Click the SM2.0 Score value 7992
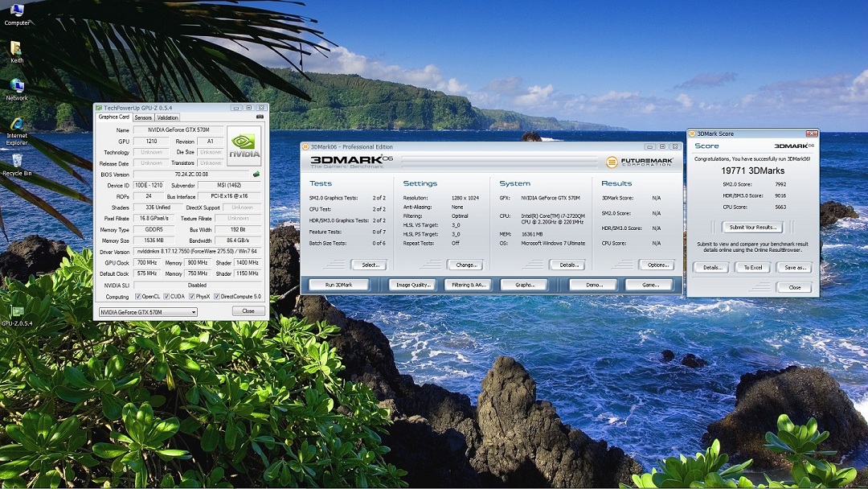This screenshot has height=489, width=868. [x=780, y=184]
